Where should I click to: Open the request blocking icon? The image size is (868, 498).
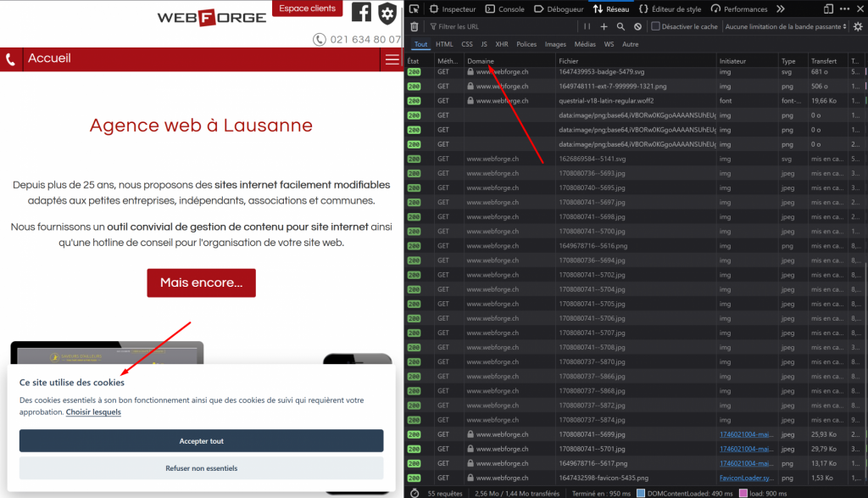(x=637, y=27)
